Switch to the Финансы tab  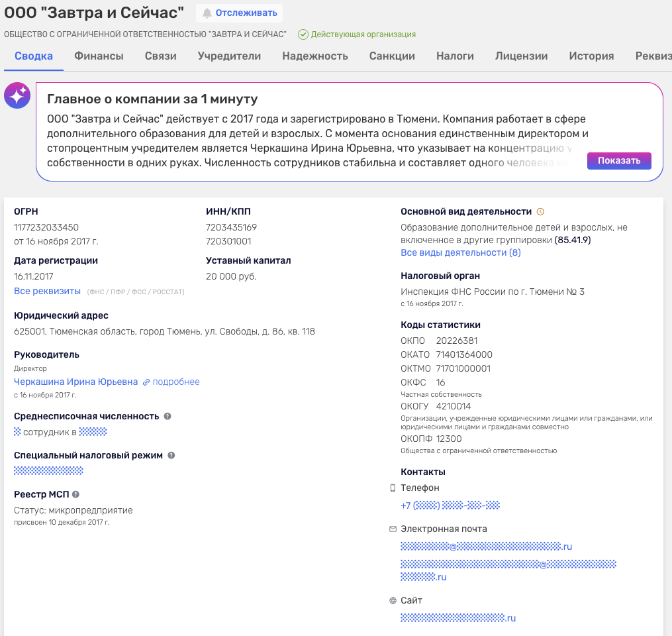(99, 56)
